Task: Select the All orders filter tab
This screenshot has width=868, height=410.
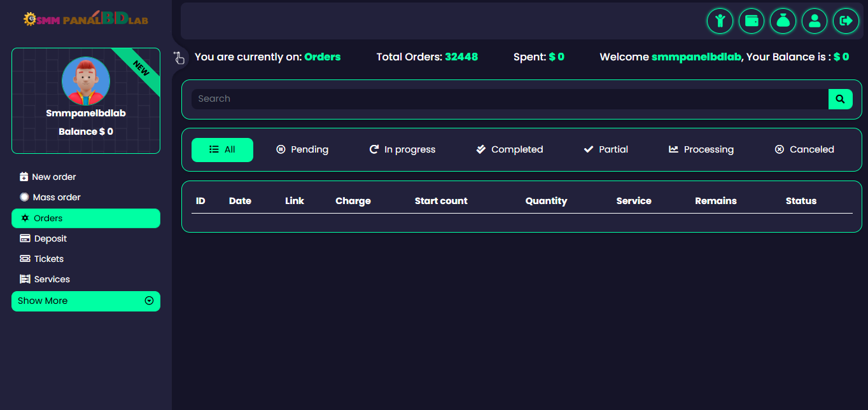Action: pyautogui.click(x=222, y=150)
